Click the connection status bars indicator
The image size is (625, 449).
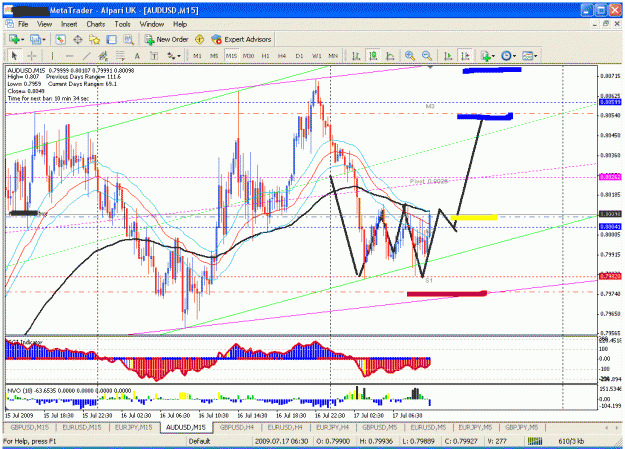point(535,441)
